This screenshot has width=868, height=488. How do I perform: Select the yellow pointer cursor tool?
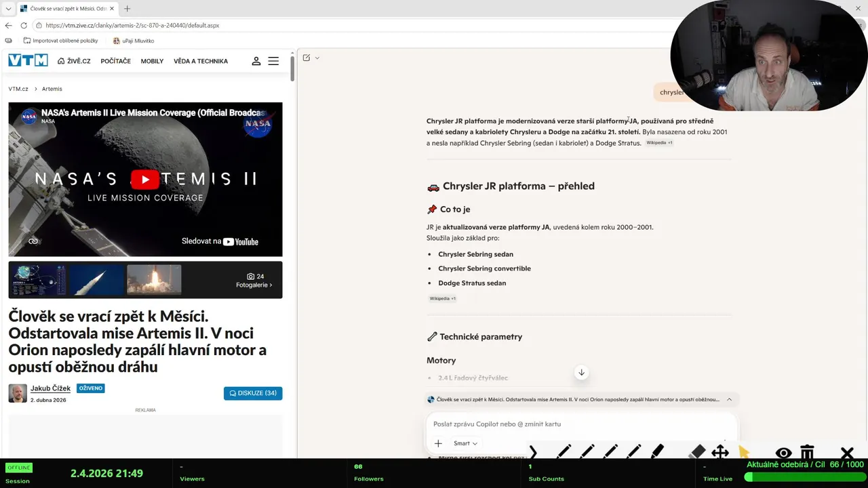745,452
